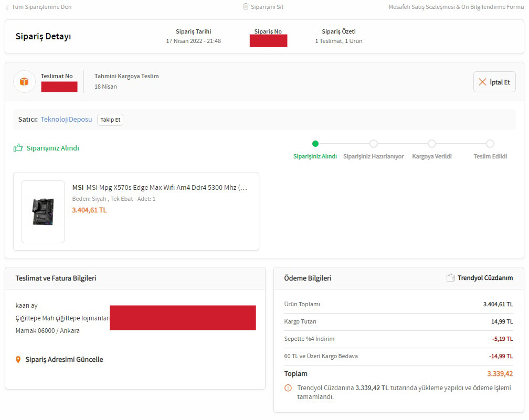Click the estimated delivery date 18 Nisan
This screenshot has width=529, height=420.
tap(105, 87)
